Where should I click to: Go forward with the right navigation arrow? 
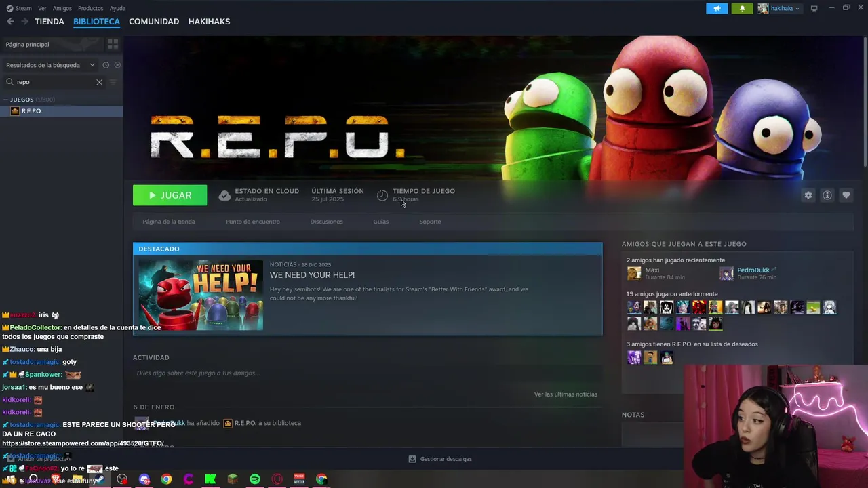24,22
